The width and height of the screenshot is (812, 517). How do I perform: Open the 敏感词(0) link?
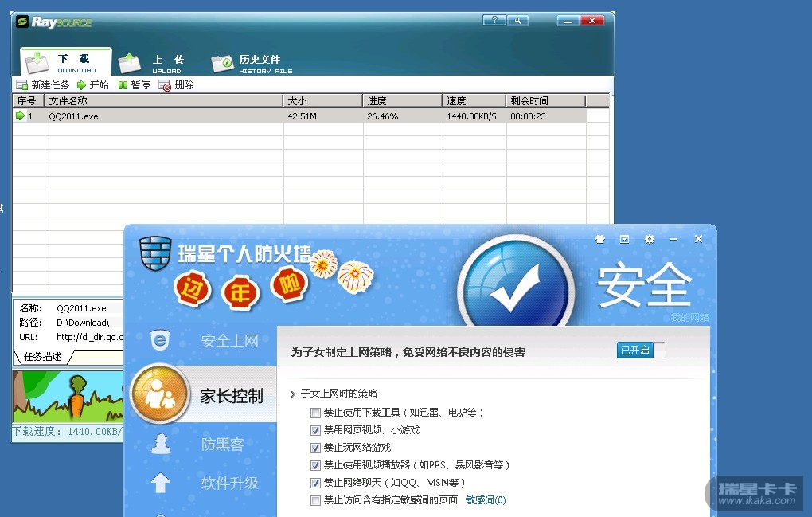486,500
